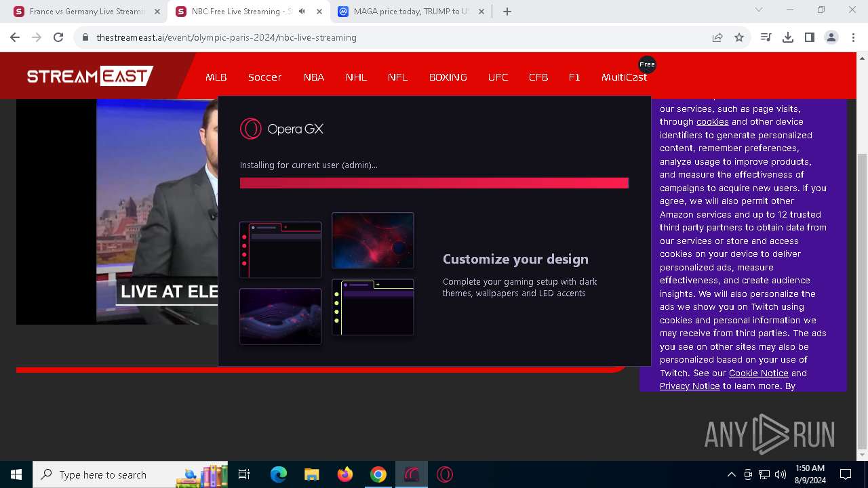Bookmark this page with star icon

[739, 37]
